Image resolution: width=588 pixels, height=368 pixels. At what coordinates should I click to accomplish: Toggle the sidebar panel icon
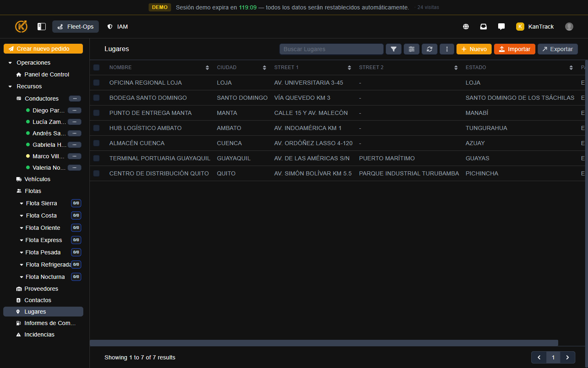pyautogui.click(x=42, y=27)
